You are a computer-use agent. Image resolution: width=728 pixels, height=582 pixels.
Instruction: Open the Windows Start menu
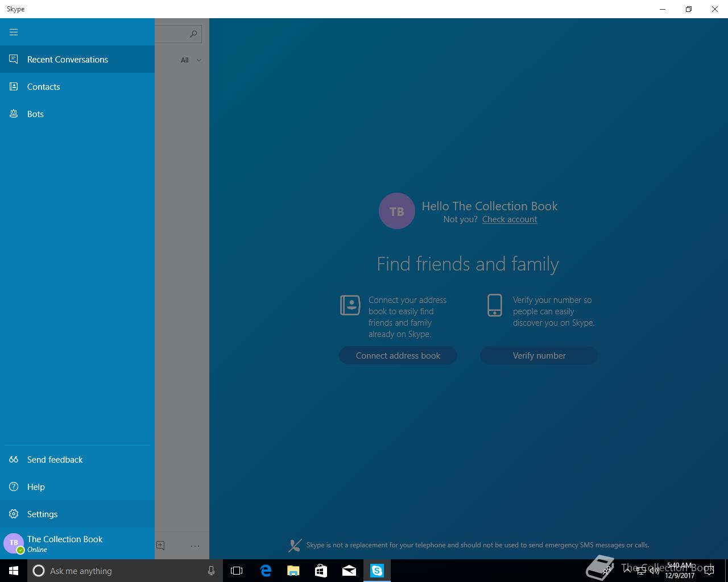coord(14,571)
